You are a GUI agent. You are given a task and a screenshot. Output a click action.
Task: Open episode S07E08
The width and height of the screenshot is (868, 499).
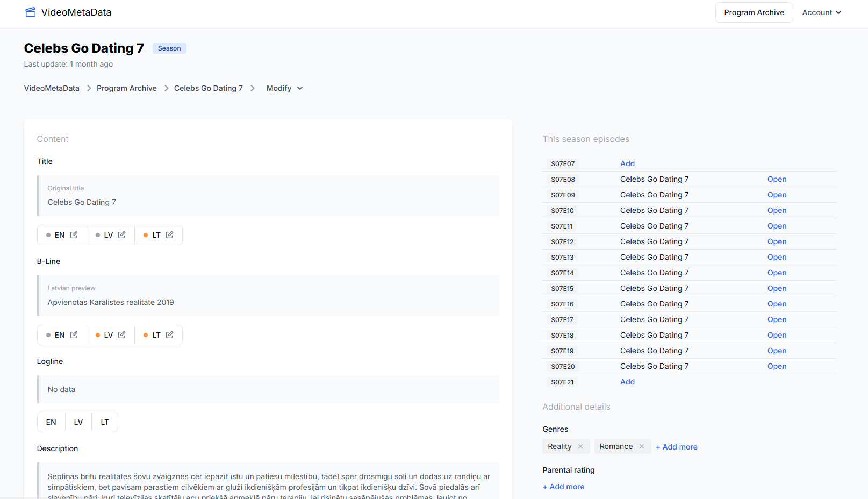(777, 179)
